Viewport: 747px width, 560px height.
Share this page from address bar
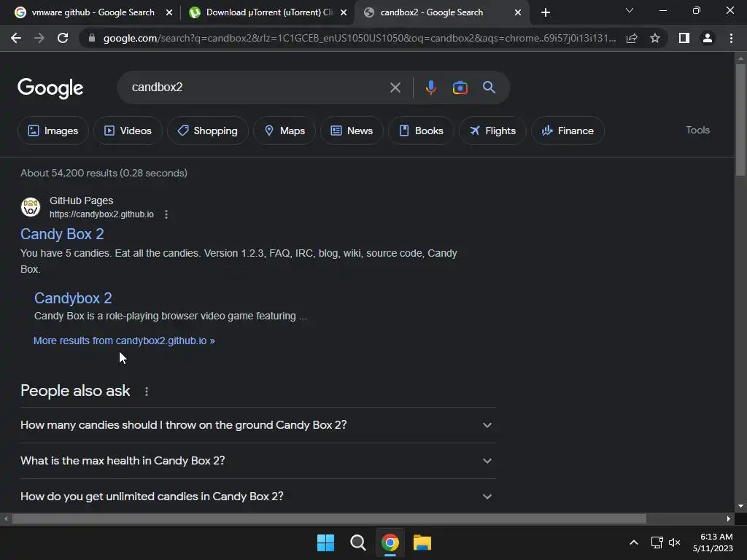click(632, 38)
